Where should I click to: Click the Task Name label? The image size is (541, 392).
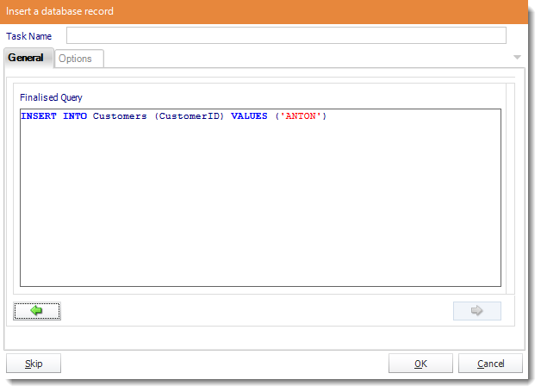29,36
